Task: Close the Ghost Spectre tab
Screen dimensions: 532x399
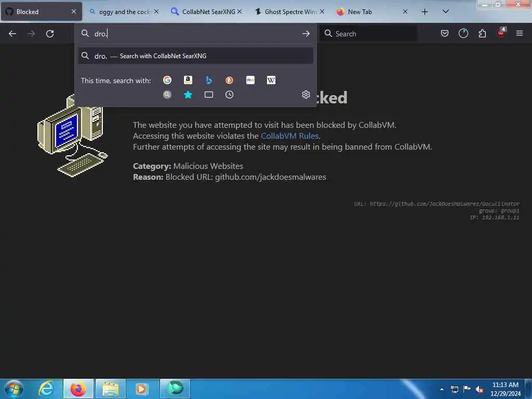Action: click(x=322, y=11)
